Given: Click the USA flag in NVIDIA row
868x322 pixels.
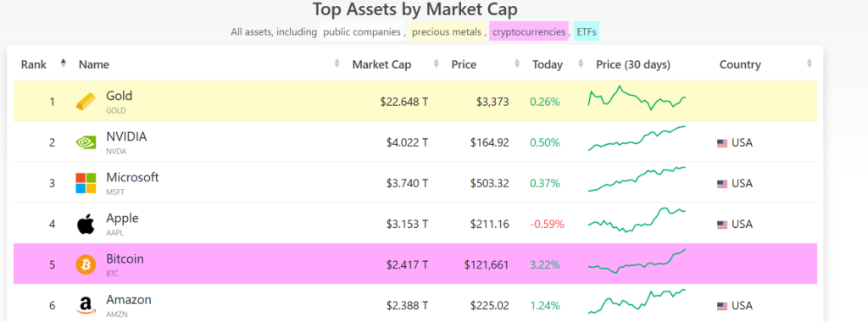Looking at the screenshot, I should pos(722,142).
